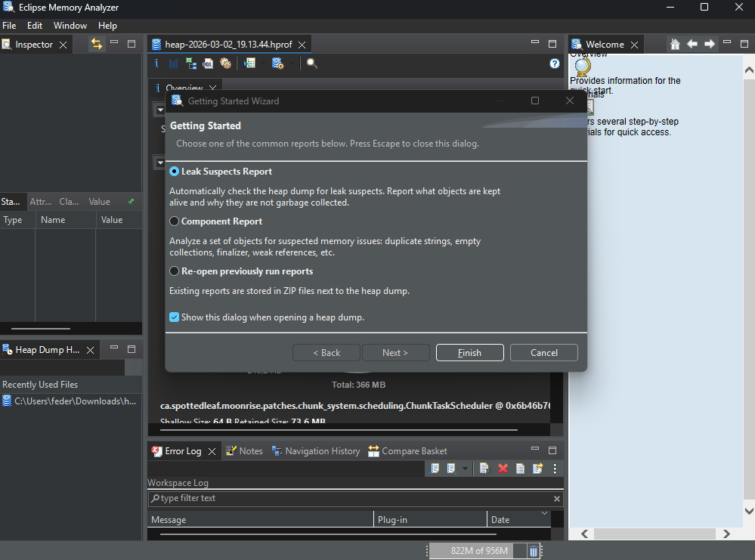Viewport: 755px width, 560px height.
Task: Click the thread overview gears icon
Action: 225,63
